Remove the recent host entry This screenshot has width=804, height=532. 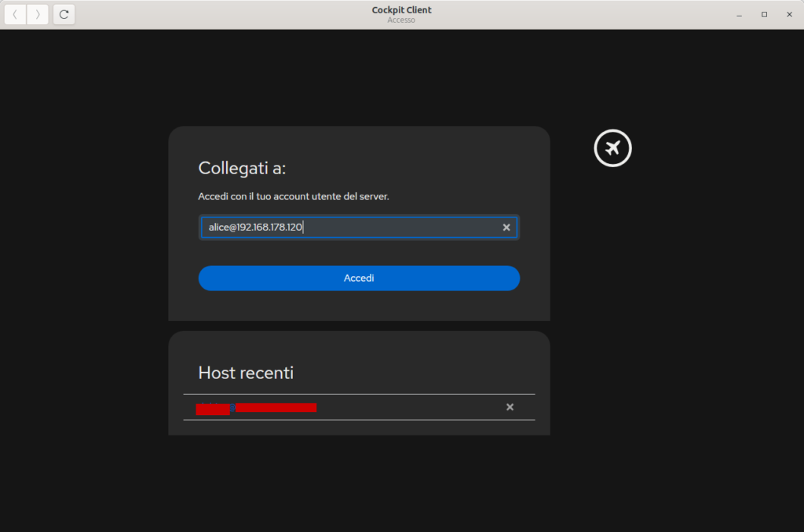pos(510,407)
